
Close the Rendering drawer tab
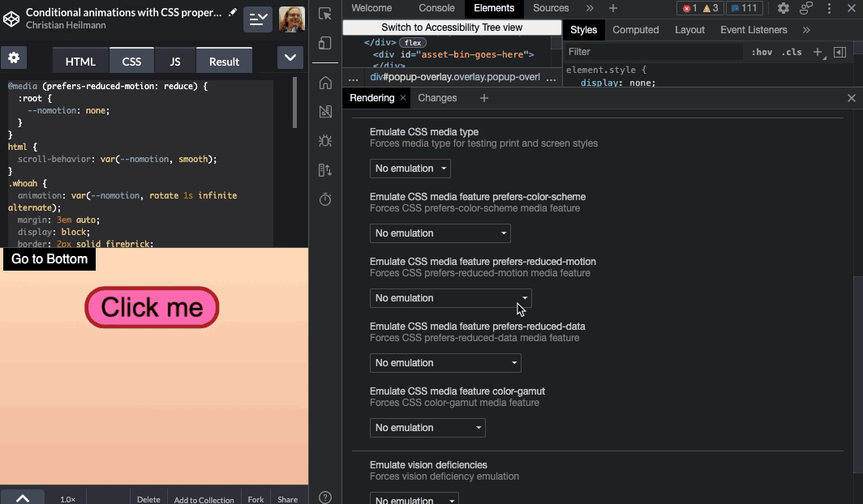coord(403,98)
